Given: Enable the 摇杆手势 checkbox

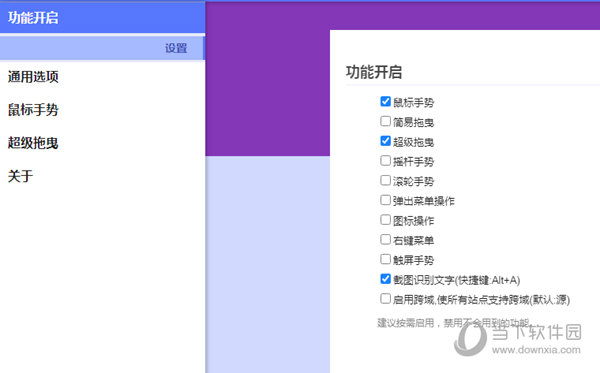Looking at the screenshot, I should [x=385, y=161].
